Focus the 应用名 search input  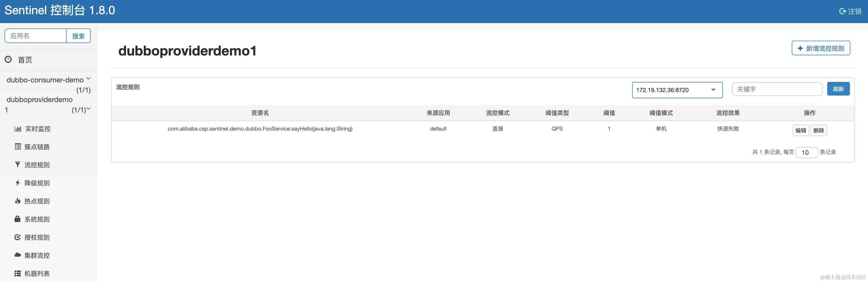35,36
